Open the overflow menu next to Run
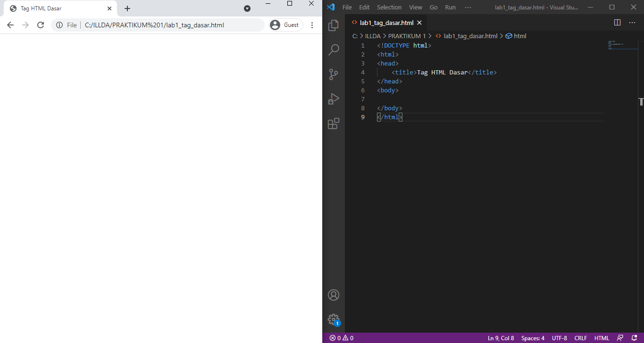The image size is (644, 343). [x=468, y=7]
